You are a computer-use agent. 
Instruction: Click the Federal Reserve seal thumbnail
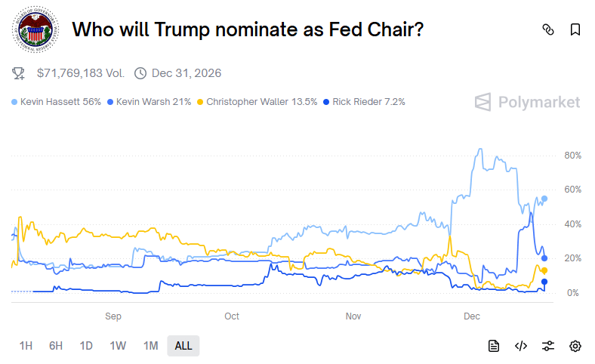[x=35, y=30]
